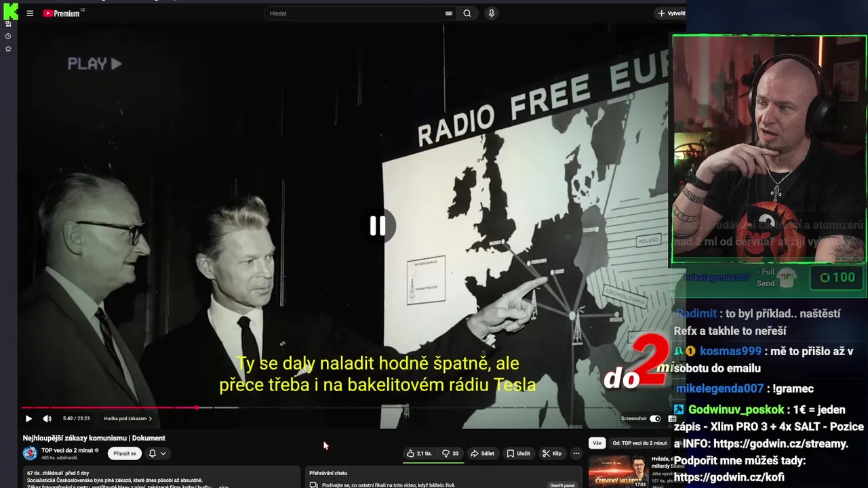Click chat username kosmas999
868x488 pixels.
(730, 351)
